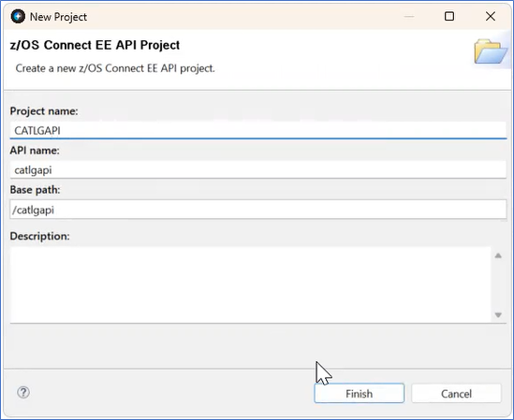Click the New Project title bar app icon
This screenshot has width=514, height=420.
tap(18, 17)
